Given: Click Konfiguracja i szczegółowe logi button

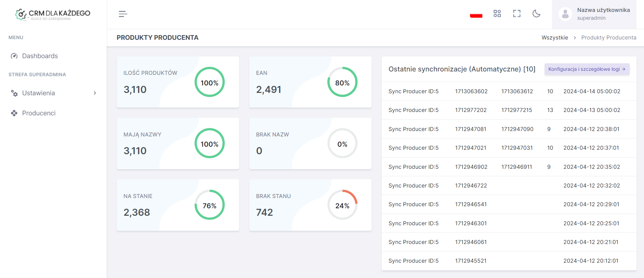Looking at the screenshot, I should [586, 69].
